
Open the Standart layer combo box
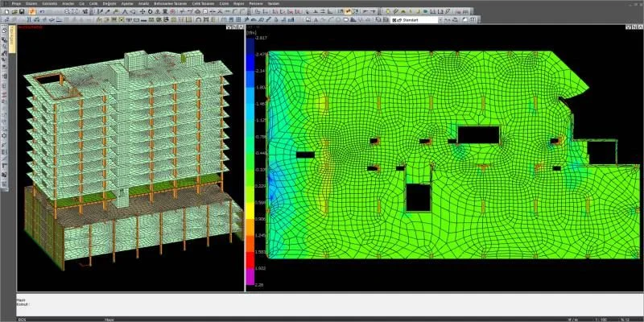[415, 19]
